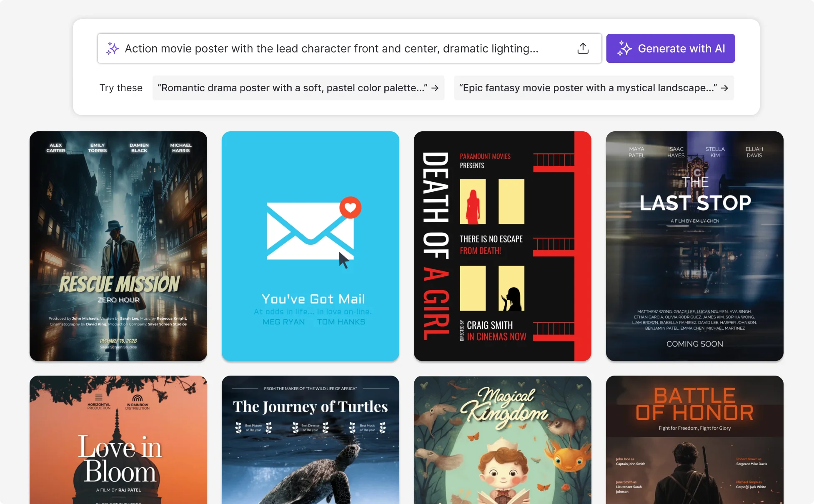
Task: Click the arrow on Epic fantasy suggestion
Action: tap(724, 88)
